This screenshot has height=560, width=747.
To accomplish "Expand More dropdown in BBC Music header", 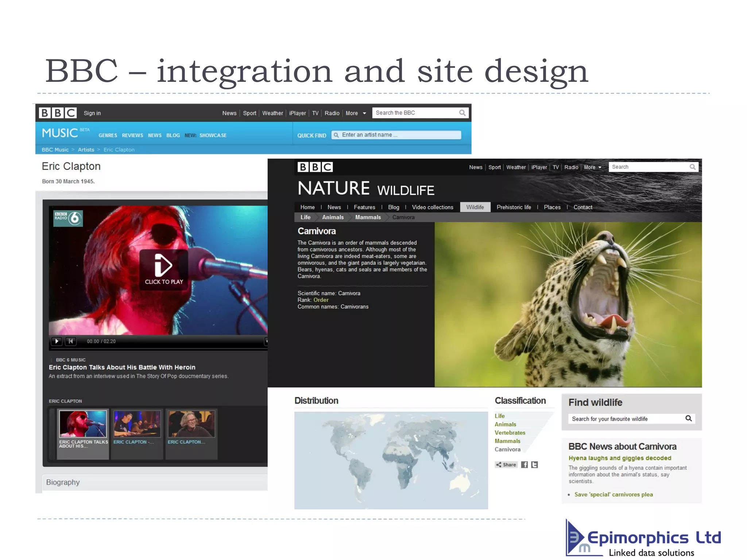I will tap(356, 113).
